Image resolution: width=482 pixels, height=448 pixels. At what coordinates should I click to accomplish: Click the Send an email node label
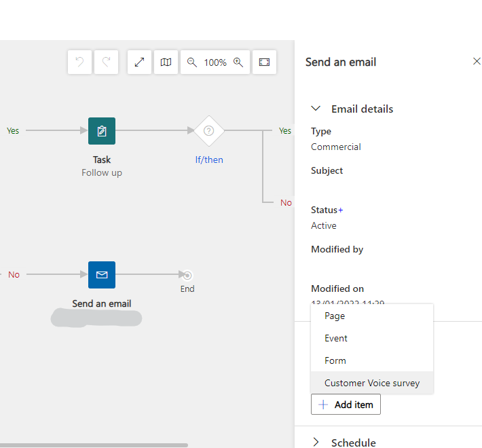point(102,303)
